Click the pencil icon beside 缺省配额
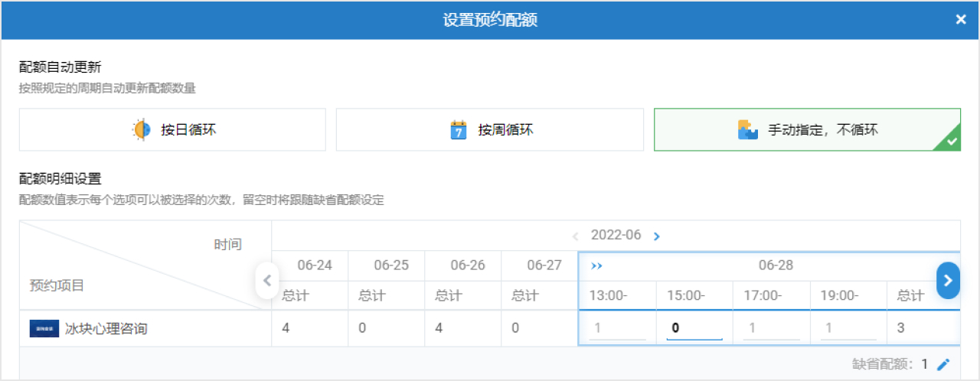Screen dimensions: 980x381 click(943, 365)
